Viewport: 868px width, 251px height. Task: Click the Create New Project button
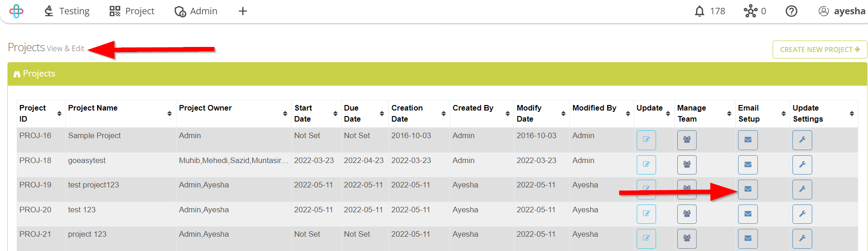pos(820,50)
